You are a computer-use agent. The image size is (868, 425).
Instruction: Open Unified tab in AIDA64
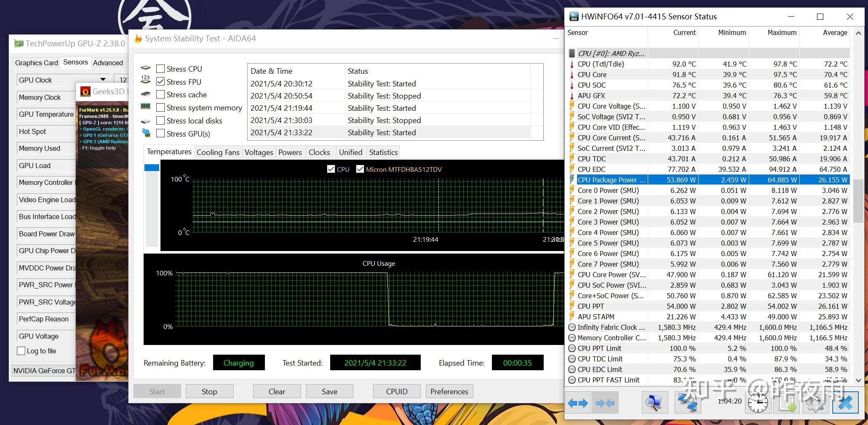(350, 152)
